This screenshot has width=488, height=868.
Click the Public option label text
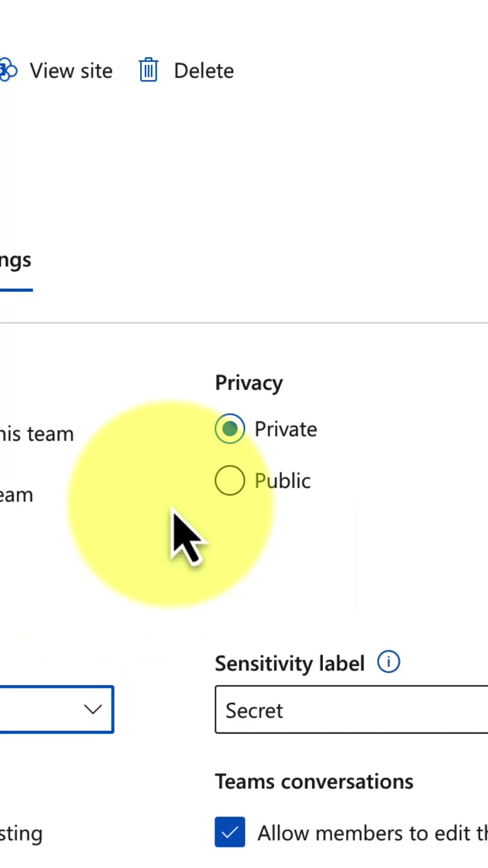pyautogui.click(x=282, y=481)
